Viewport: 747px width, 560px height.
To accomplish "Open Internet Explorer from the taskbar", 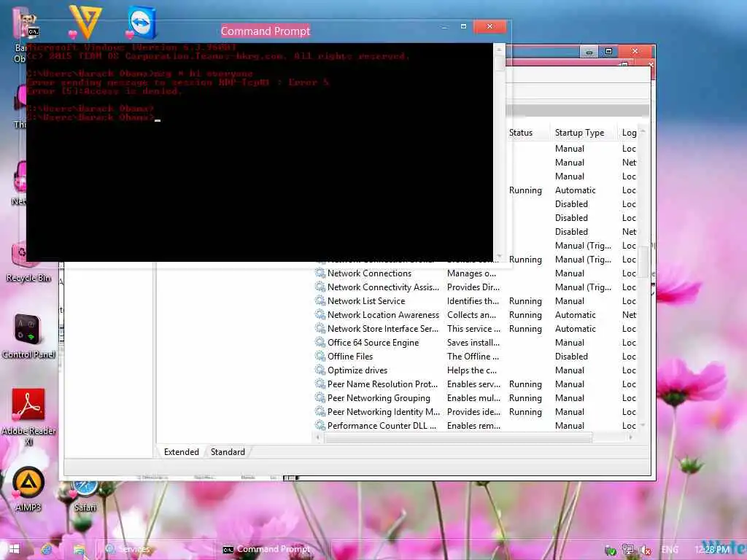I will coord(47,550).
